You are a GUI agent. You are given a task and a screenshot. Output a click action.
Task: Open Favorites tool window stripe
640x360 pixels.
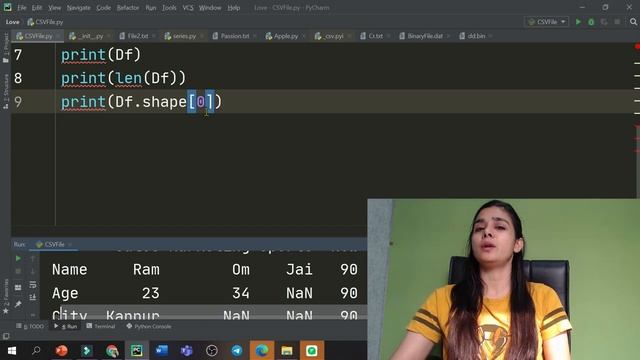(6, 296)
